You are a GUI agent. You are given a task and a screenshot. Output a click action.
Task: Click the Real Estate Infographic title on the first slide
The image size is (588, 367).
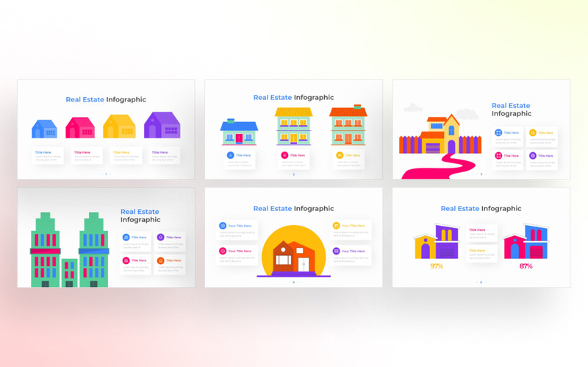106,99
